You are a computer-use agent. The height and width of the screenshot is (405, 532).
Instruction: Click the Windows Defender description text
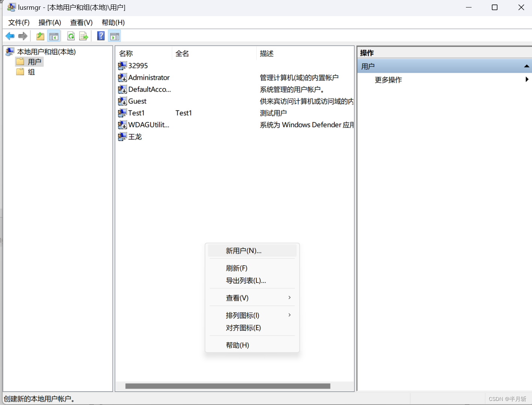pos(307,125)
